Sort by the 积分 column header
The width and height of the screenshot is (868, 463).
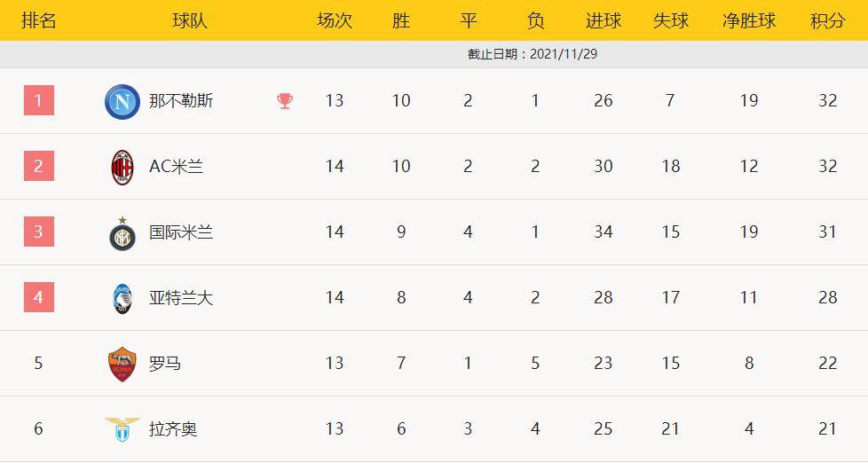pyautogui.click(x=827, y=20)
